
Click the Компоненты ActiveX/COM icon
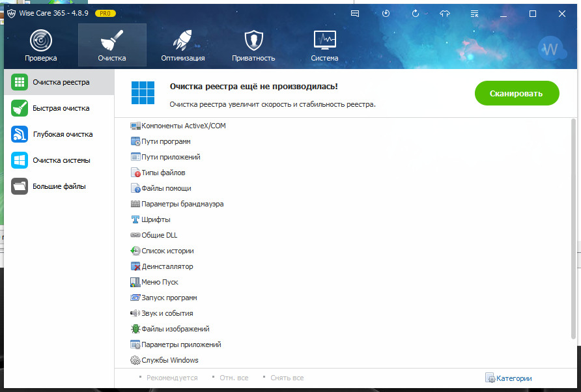135,126
